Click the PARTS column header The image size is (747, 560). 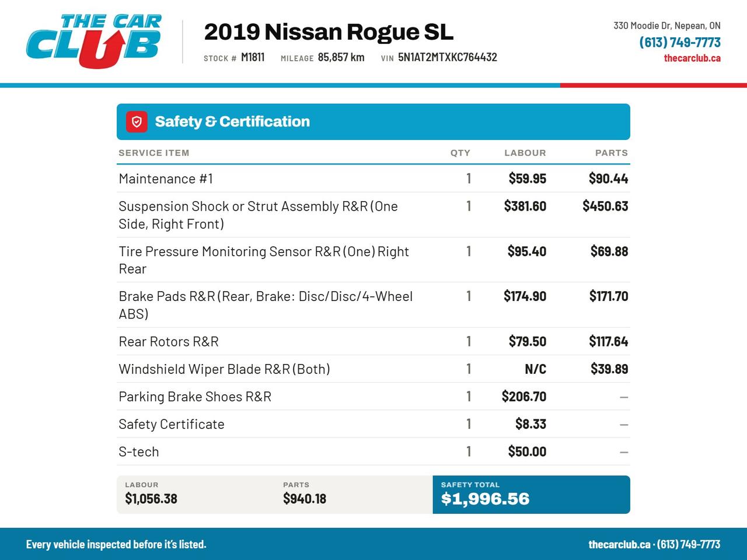pos(612,153)
